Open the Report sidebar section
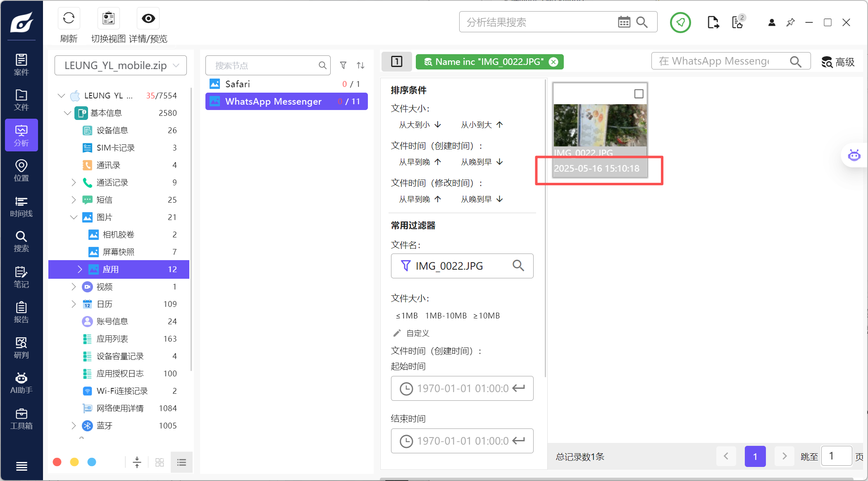Screen dimensions: 868x481 click(x=21, y=312)
